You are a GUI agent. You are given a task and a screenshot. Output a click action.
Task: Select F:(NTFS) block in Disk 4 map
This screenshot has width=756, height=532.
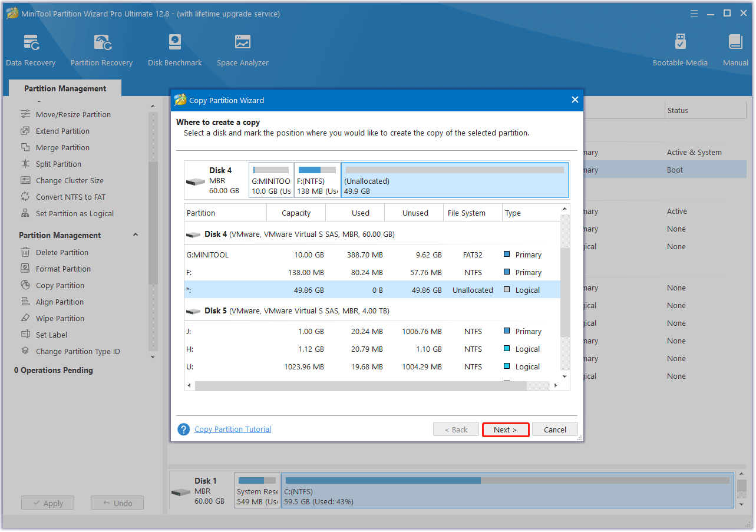pos(317,180)
